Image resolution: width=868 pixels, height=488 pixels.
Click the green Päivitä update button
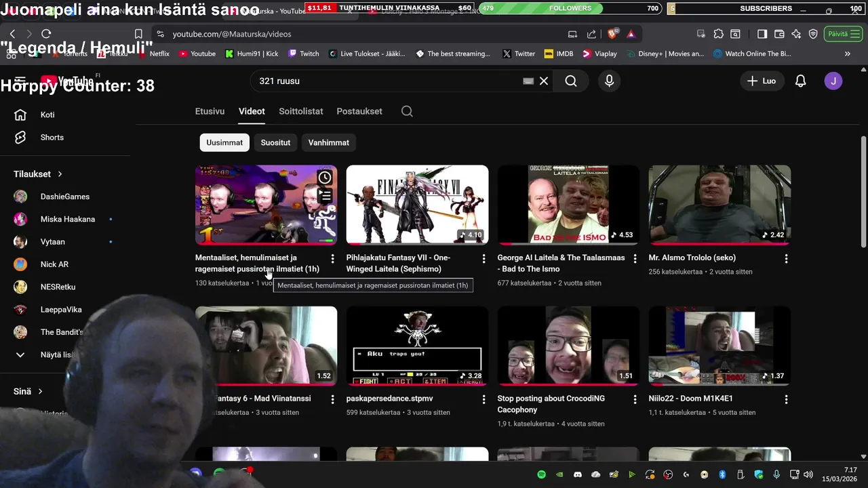pos(844,34)
